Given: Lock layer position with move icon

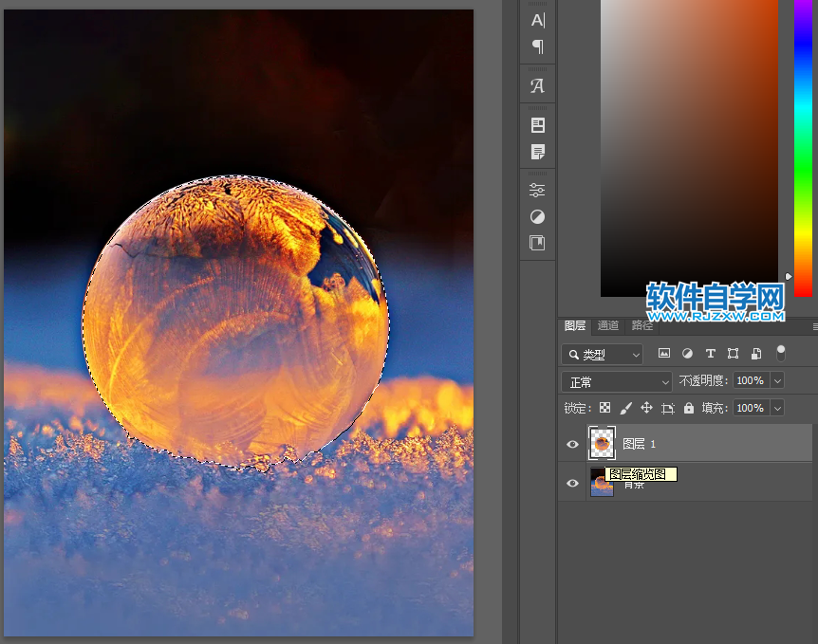Looking at the screenshot, I should tap(647, 408).
